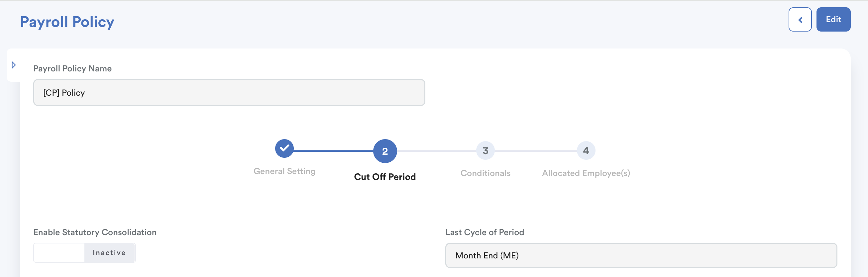Click the Payroll Policy Name field

229,93
